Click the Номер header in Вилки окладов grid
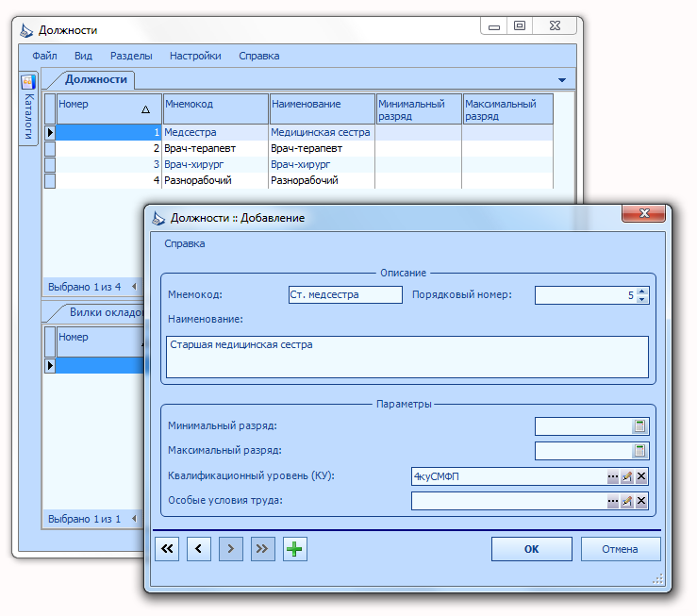 click(101, 341)
